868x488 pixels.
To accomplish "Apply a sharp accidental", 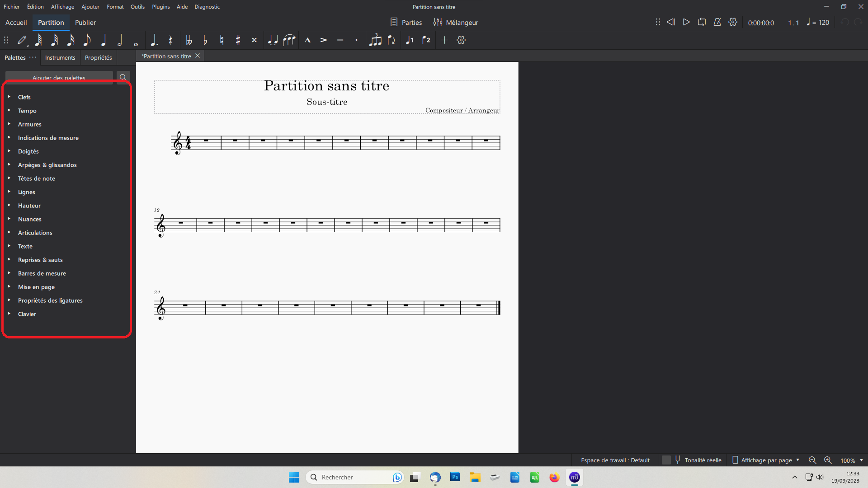I will pos(237,40).
